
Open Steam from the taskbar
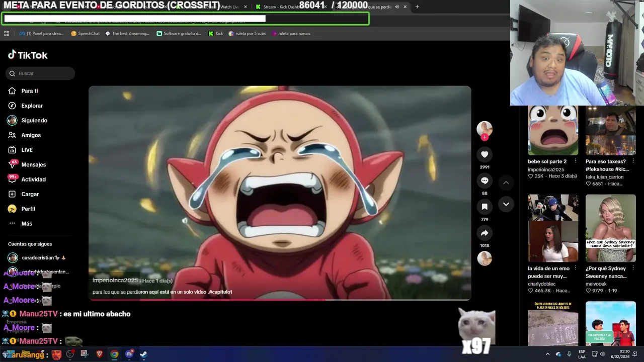click(143, 354)
